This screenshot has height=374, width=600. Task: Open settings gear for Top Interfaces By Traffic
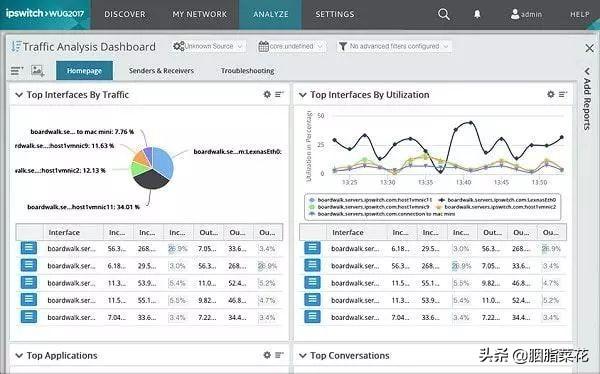pos(267,94)
